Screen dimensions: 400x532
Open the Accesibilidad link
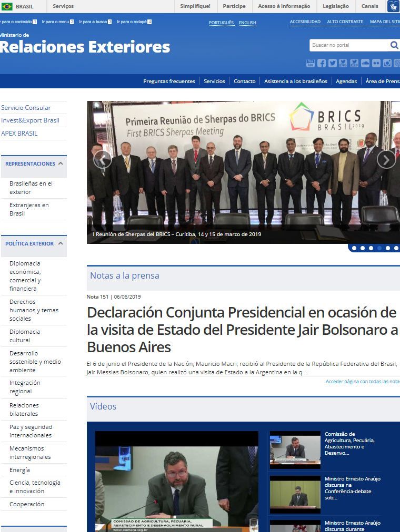pos(305,22)
